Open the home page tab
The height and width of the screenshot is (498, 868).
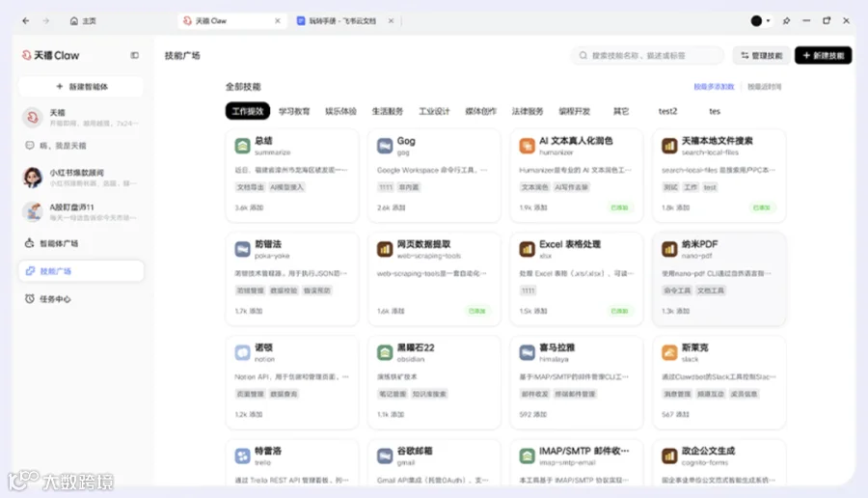83,21
